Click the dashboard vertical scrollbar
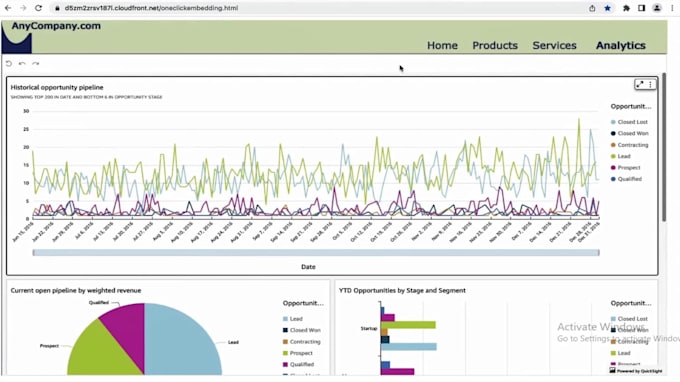Image resolution: width=680 pixels, height=382 pixels. (x=664, y=147)
